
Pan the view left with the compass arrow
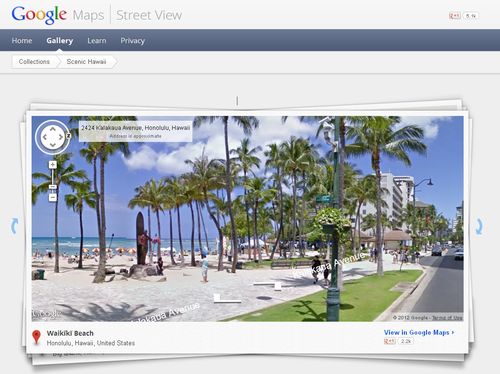45,137
